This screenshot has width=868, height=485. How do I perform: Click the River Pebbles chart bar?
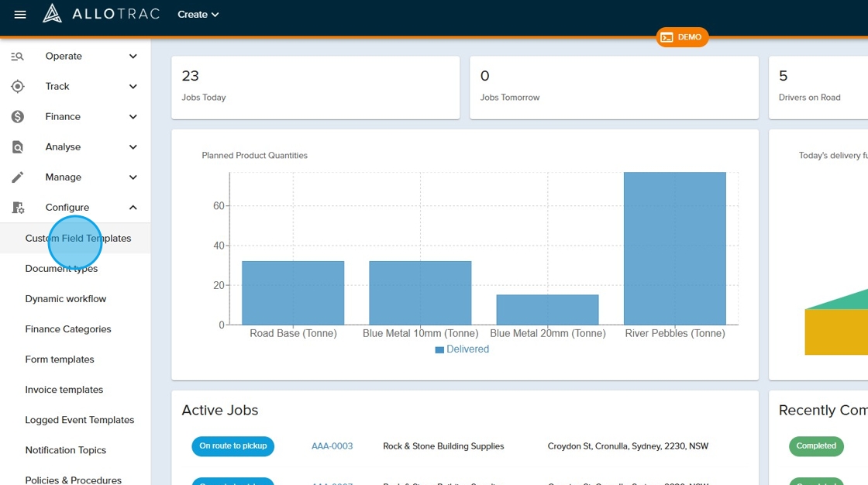[x=674, y=248]
